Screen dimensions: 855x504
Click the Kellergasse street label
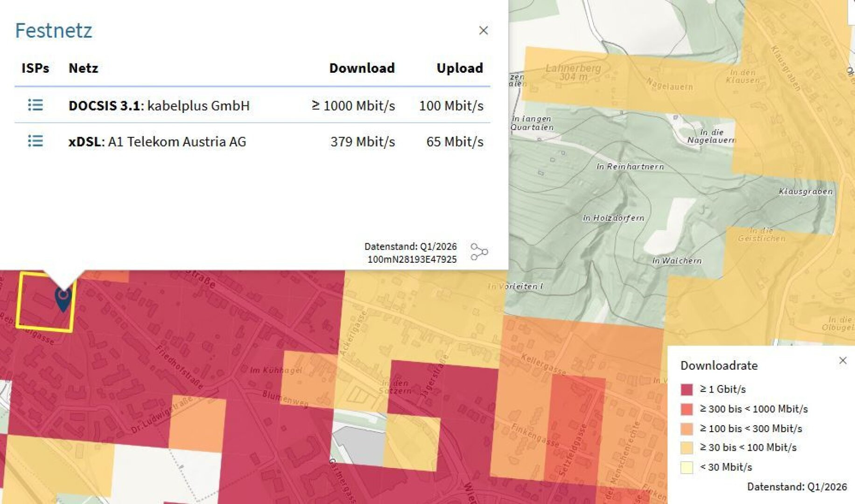[x=543, y=364]
